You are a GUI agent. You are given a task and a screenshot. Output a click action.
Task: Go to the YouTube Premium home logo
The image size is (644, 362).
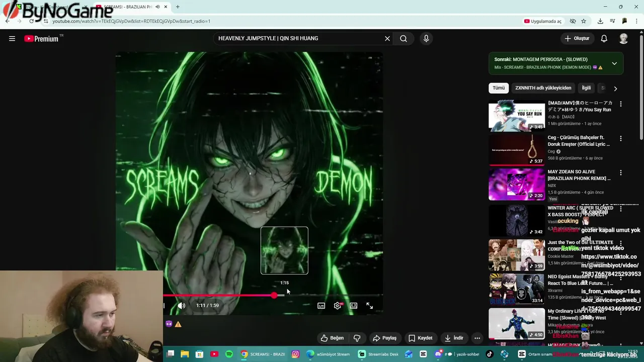coord(41,39)
